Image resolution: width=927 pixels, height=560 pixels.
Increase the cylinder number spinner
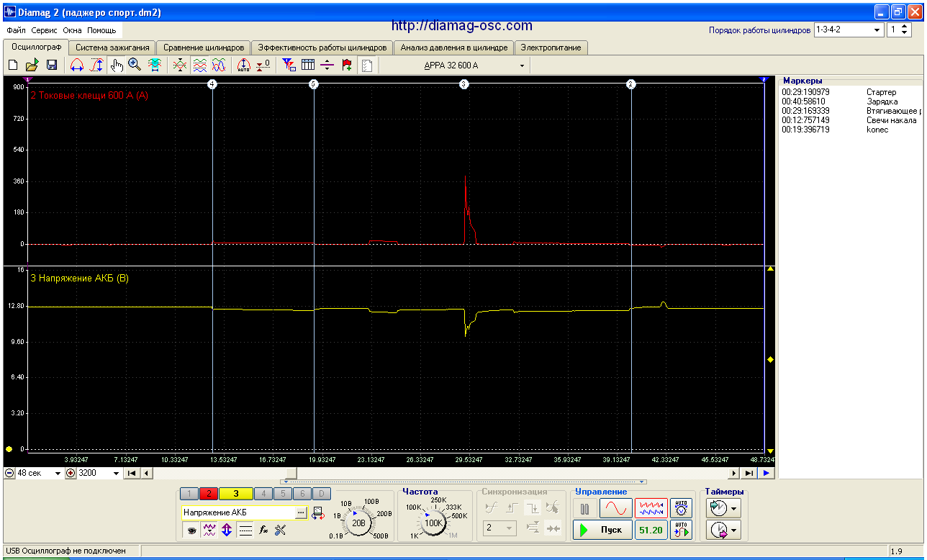(906, 27)
